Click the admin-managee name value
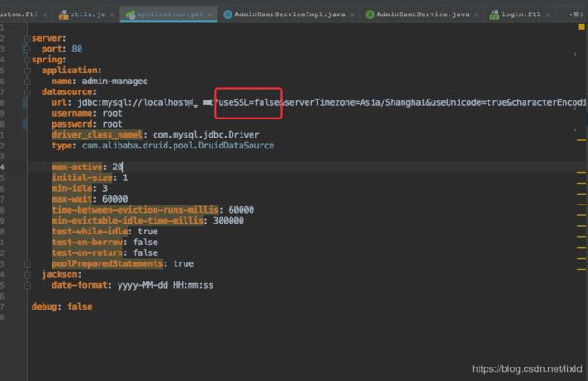Viewport: 588px width, 381px height. point(115,81)
